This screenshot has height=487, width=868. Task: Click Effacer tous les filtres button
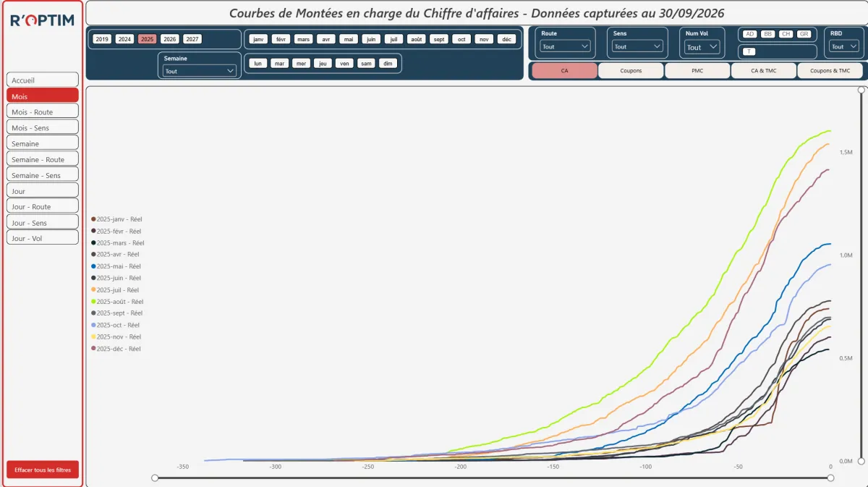tap(43, 470)
